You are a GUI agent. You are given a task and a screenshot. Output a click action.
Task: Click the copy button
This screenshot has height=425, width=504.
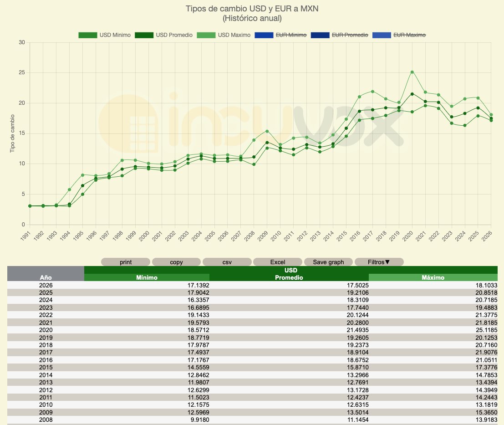[x=177, y=262]
